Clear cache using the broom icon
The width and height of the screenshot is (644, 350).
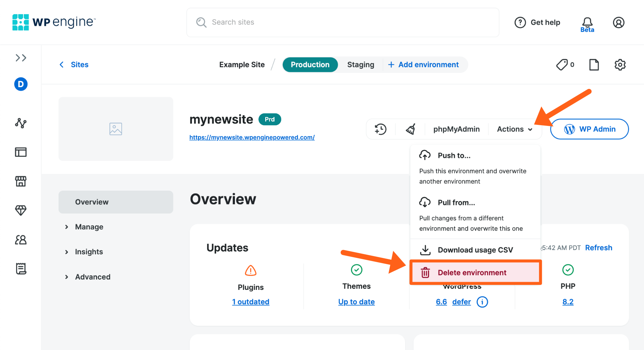pyautogui.click(x=410, y=129)
